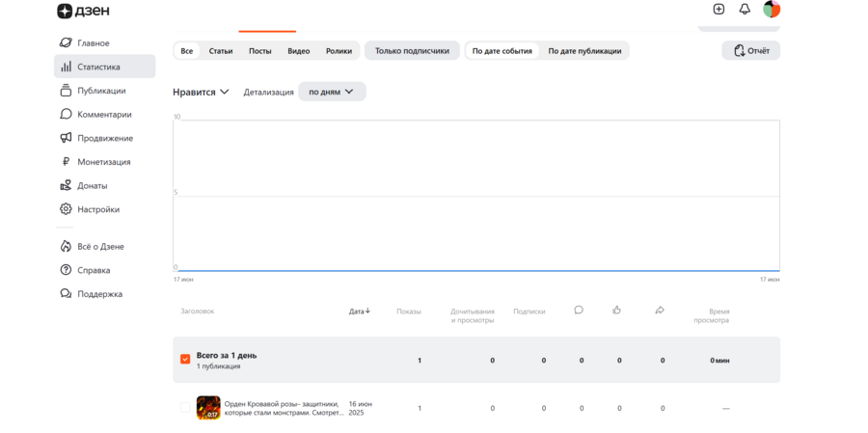Open the Публикации sidebar section

pos(101,91)
